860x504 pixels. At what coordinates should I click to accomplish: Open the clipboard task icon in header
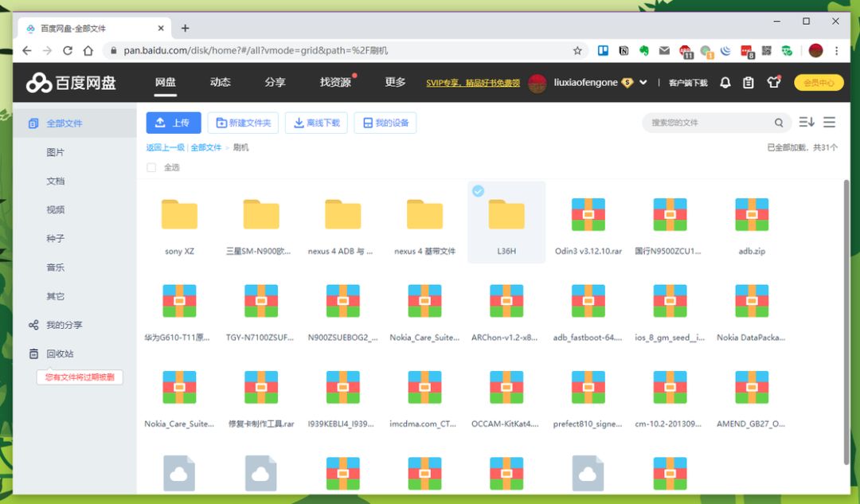[x=748, y=83]
